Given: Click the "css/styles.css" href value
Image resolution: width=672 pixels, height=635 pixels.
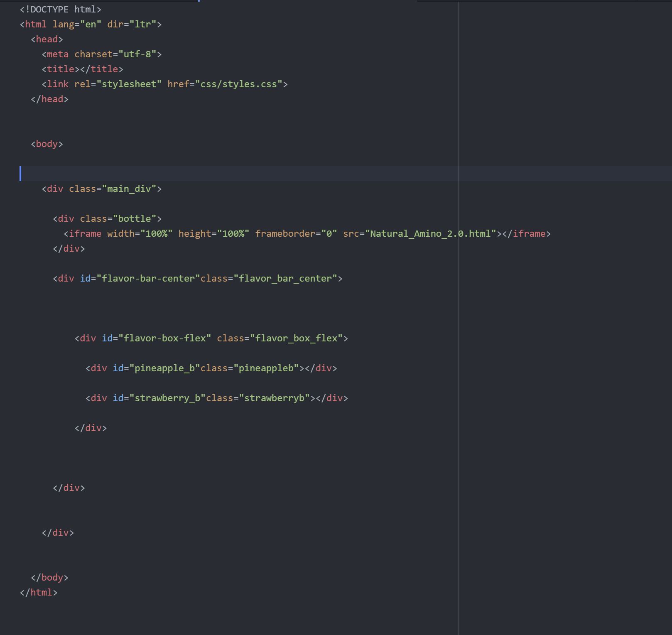Looking at the screenshot, I should point(239,84).
